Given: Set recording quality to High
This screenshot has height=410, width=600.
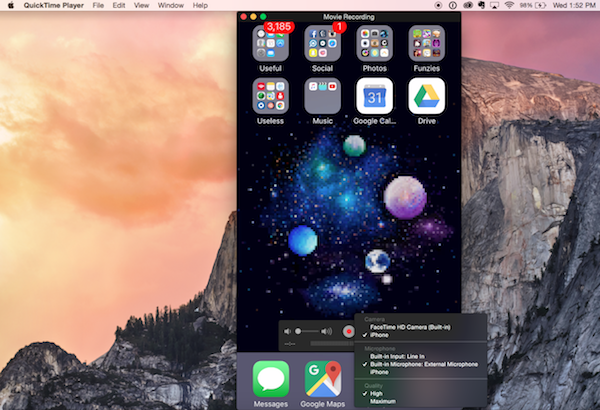Looking at the screenshot, I should click(x=376, y=393).
